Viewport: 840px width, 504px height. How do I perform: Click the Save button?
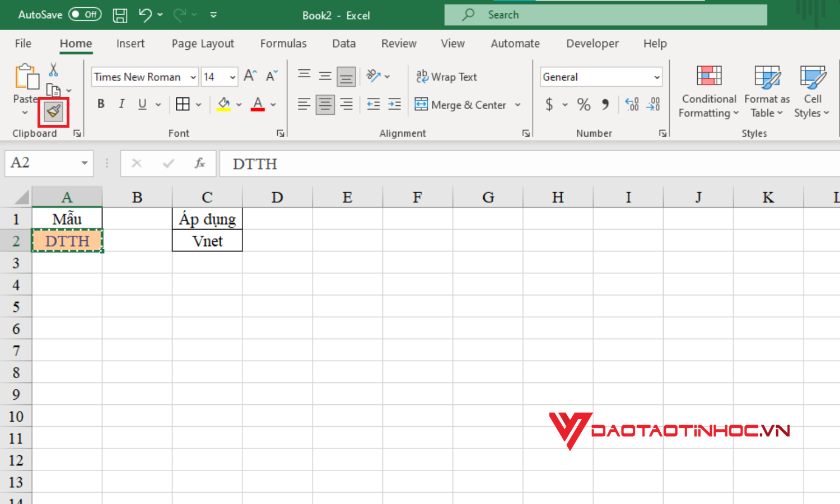coord(119,15)
